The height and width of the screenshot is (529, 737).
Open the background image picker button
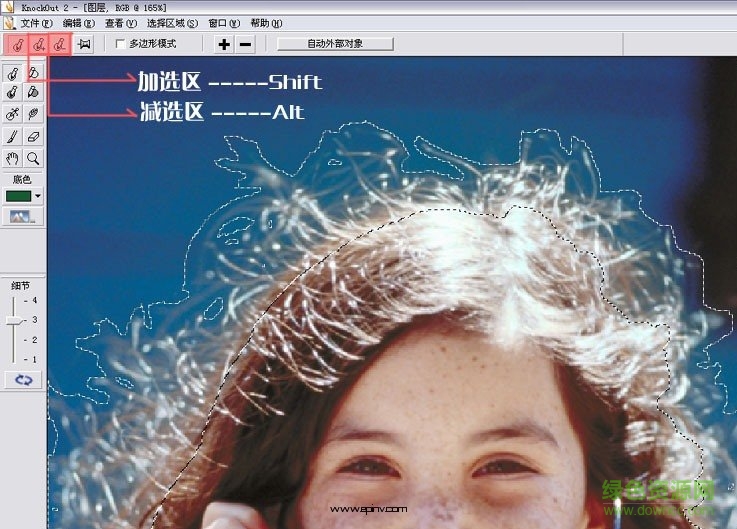coord(19,216)
